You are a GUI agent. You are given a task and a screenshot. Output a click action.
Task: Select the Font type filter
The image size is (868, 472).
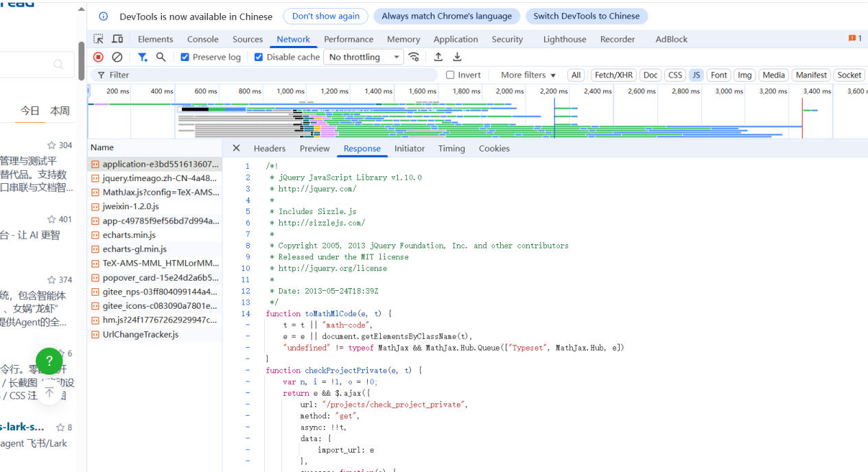tap(719, 75)
